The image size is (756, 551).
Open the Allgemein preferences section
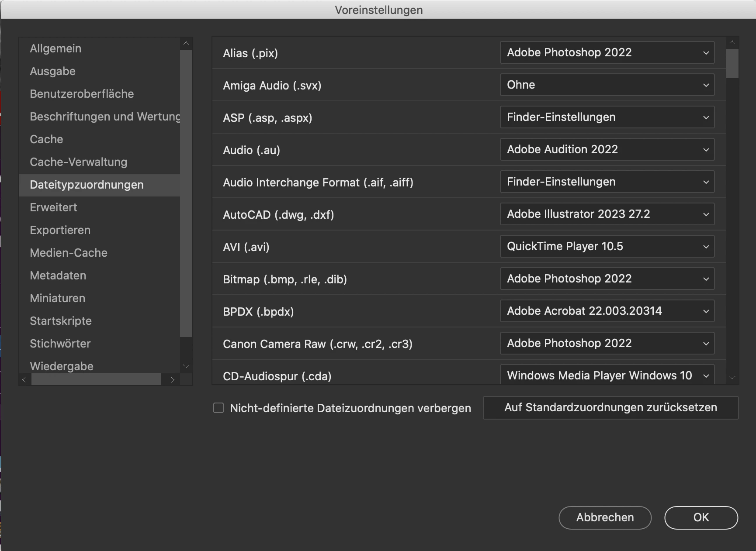(x=100, y=48)
